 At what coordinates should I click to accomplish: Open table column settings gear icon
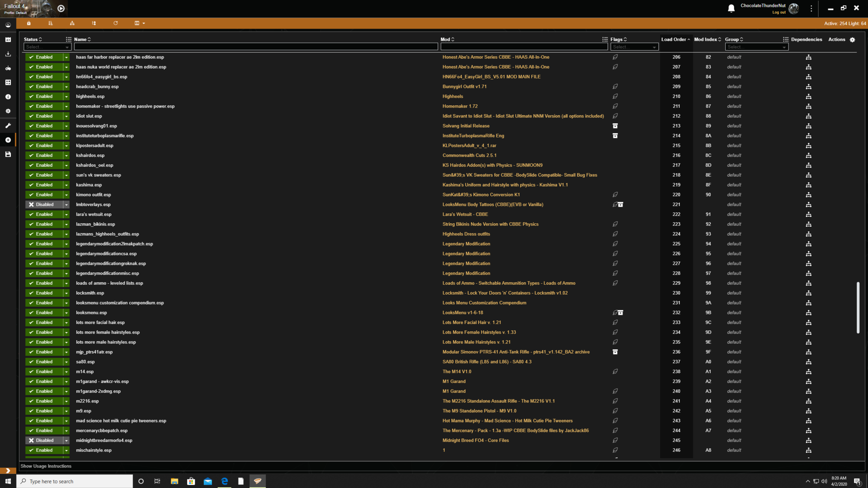pyautogui.click(x=852, y=40)
